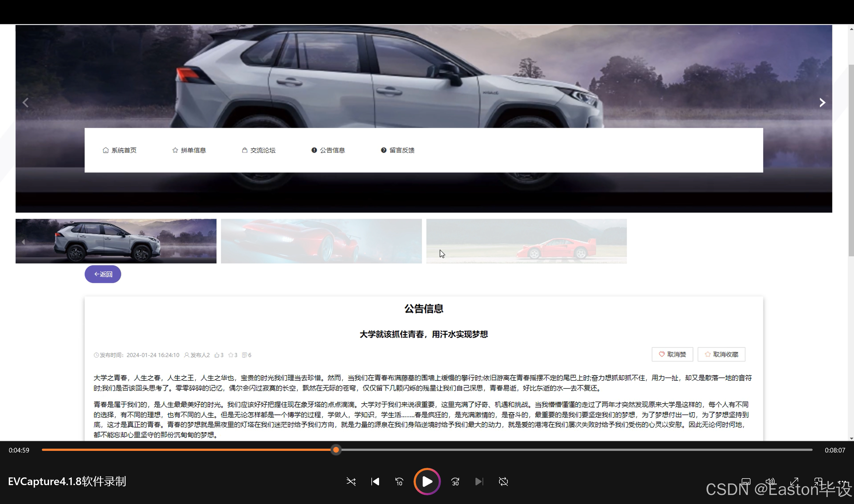Click the previous-slide chevron on the banner
854x504 pixels.
pyautogui.click(x=26, y=102)
